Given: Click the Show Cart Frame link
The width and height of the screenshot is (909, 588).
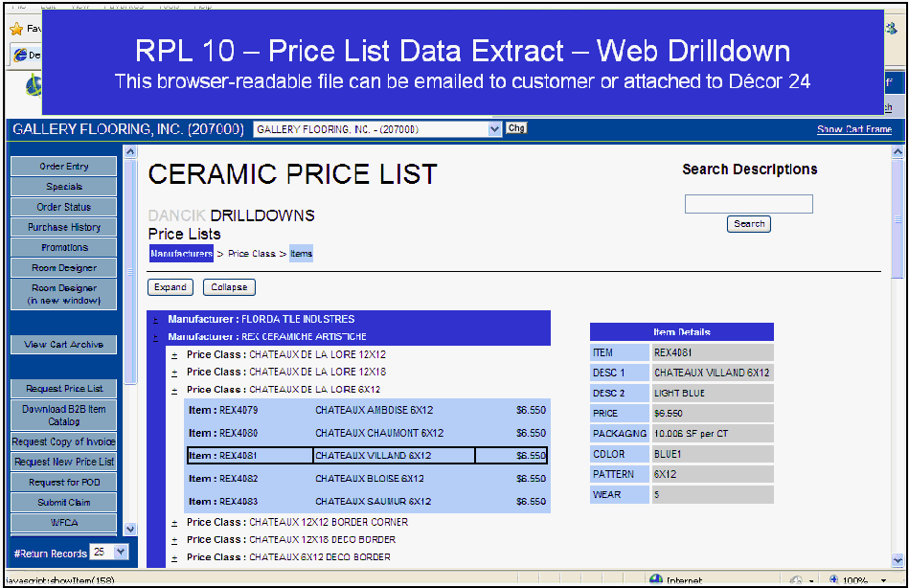Looking at the screenshot, I should point(853,129).
